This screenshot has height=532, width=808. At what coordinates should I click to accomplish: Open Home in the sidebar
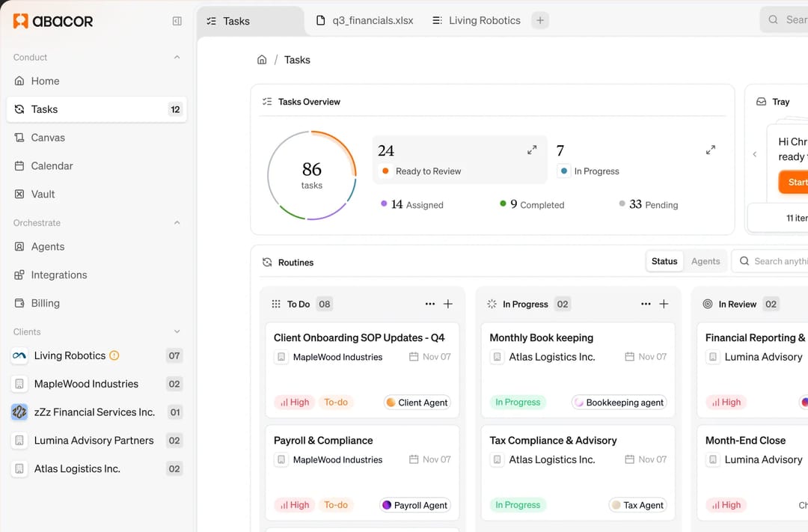pyautogui.click(x=97, y=81)
